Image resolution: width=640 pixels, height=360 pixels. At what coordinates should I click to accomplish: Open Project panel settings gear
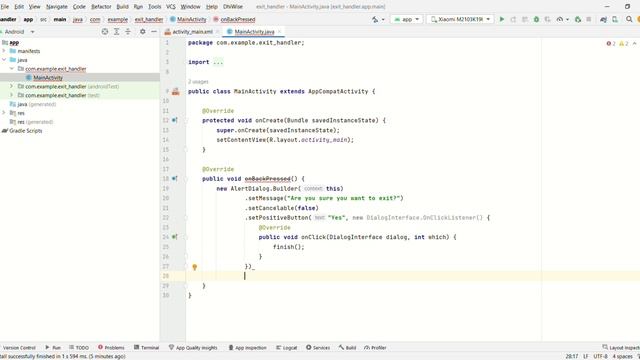click(x=142, y=31)
